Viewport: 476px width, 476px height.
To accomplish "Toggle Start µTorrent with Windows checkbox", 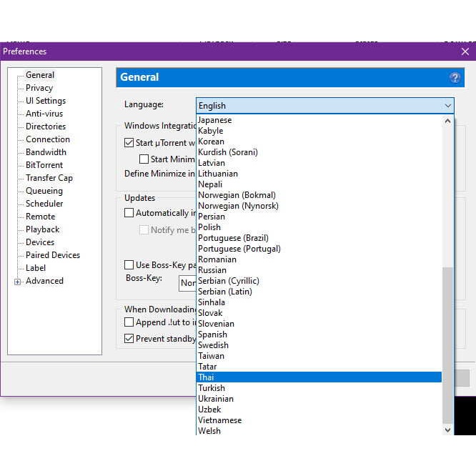I will 129,143.
